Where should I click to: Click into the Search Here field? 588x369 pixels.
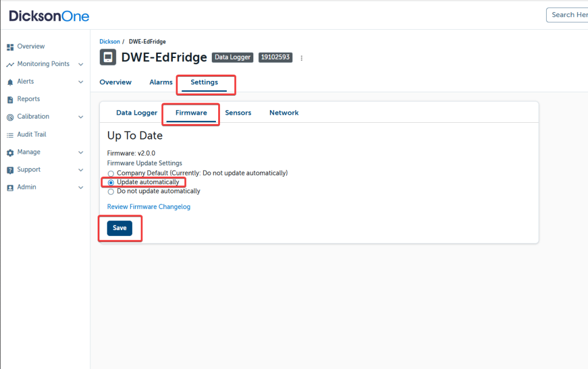point(568,15)
